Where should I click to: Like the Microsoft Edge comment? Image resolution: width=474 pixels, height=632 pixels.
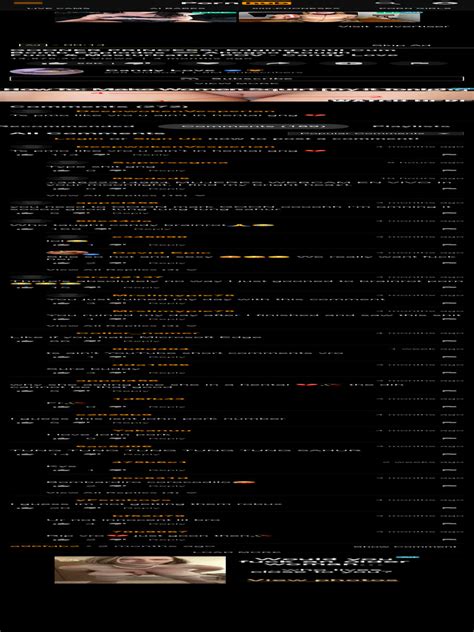[27, 341]
